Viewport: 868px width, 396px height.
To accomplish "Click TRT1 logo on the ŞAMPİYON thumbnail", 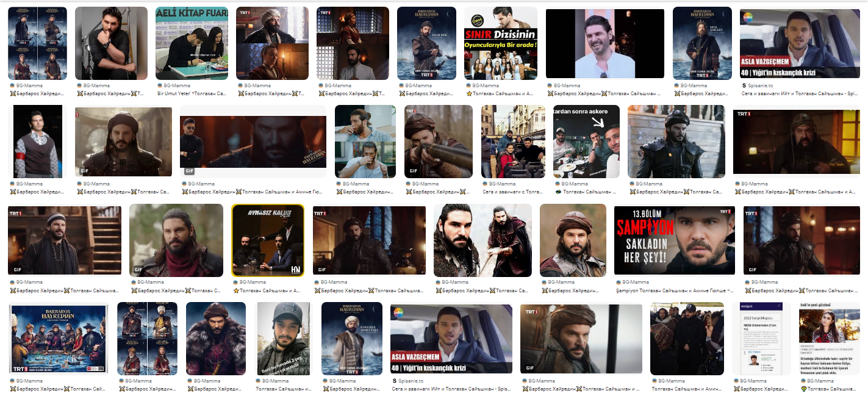I will tap(725, 212).
